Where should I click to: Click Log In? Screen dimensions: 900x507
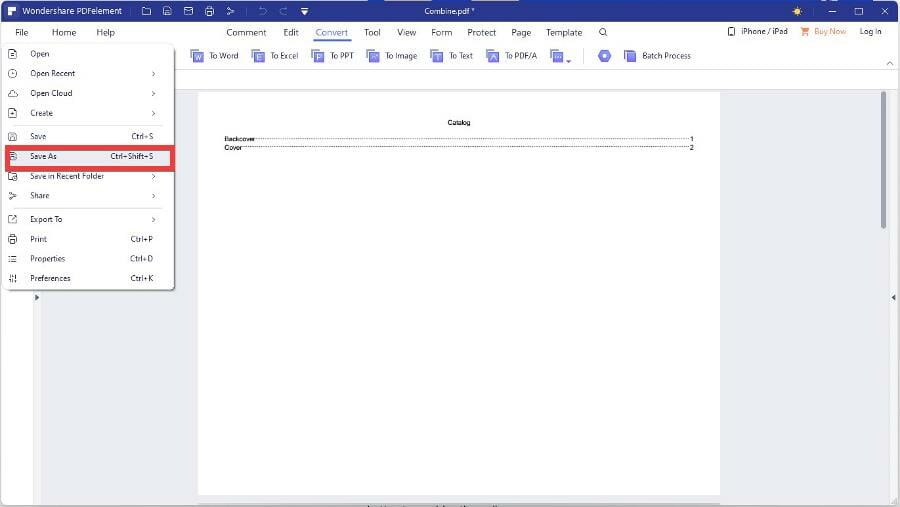(871, 32)
